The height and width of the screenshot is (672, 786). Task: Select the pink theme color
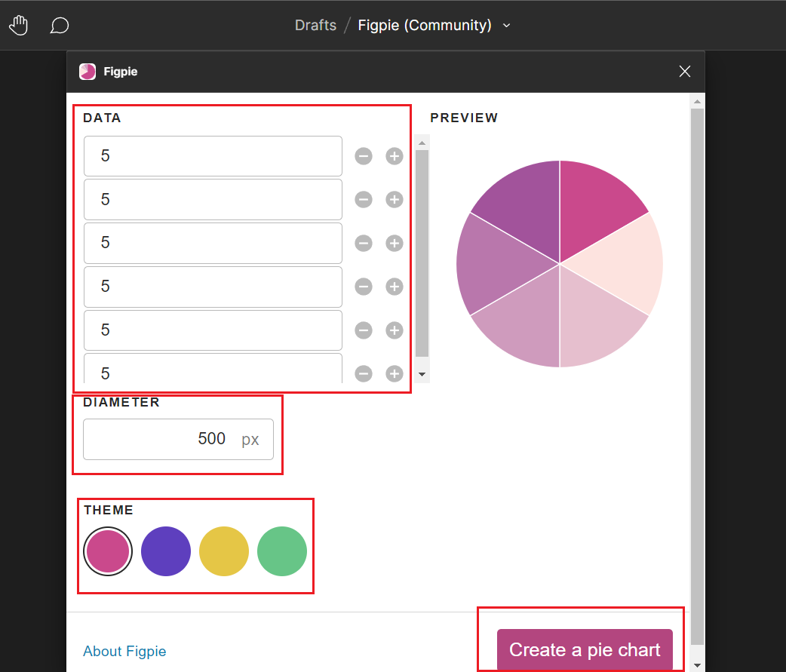(109, 551)
